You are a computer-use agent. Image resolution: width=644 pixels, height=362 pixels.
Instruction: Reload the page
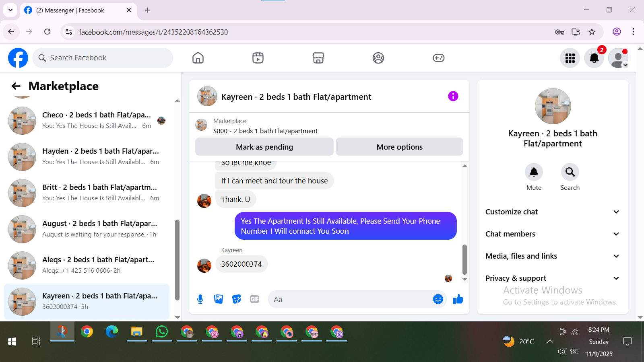pyautogui.click(x=47, y=32)
